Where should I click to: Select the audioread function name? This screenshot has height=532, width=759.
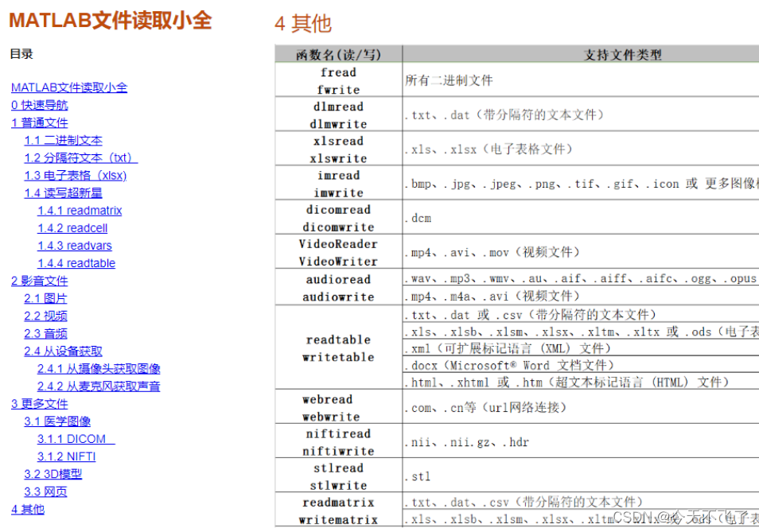click(x=338, y=279)
